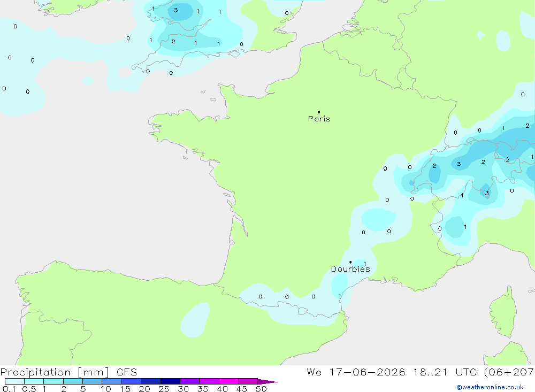
Task: Click the 'Precipitation [mm]' title text
Action: pos(55,372)
